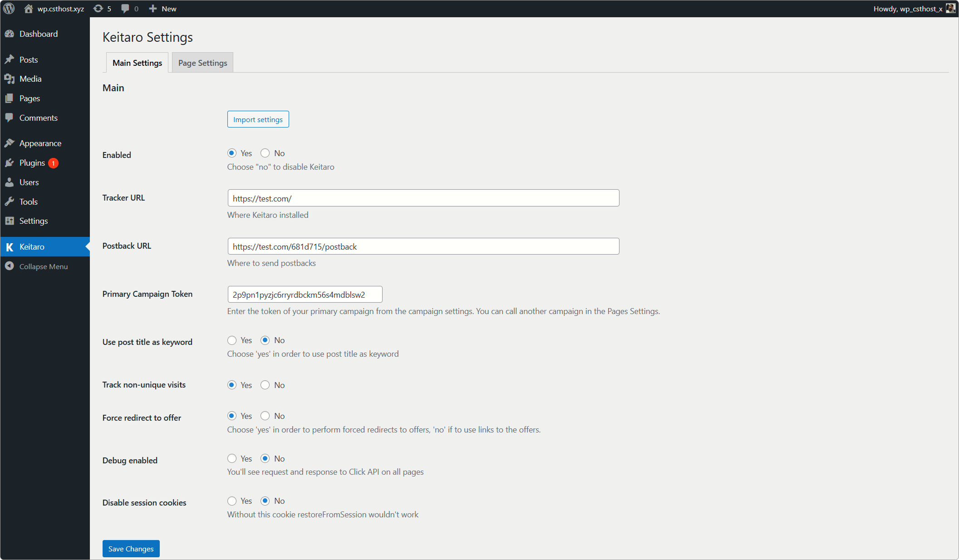959x560 pixels.
Task: Click New in the admin bar
Action: click(169, 9)
